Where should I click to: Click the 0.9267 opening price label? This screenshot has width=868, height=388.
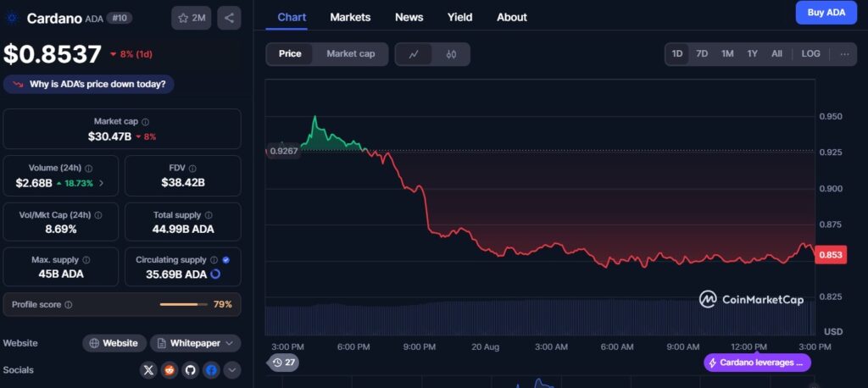(284, 151)
